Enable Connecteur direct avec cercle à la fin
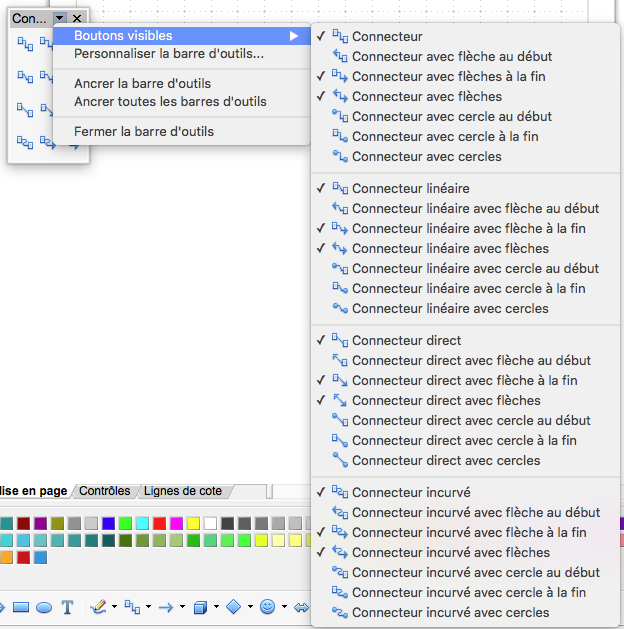 [466, 440]
